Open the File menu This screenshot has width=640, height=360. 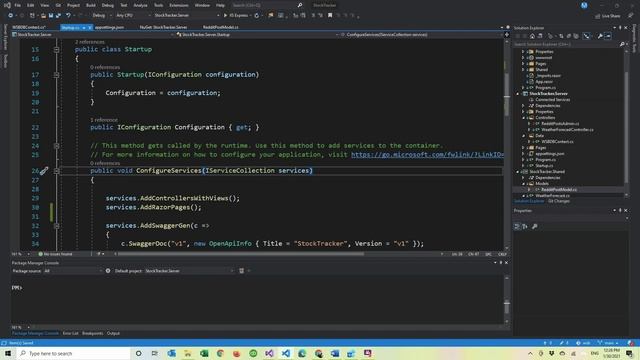18,5
